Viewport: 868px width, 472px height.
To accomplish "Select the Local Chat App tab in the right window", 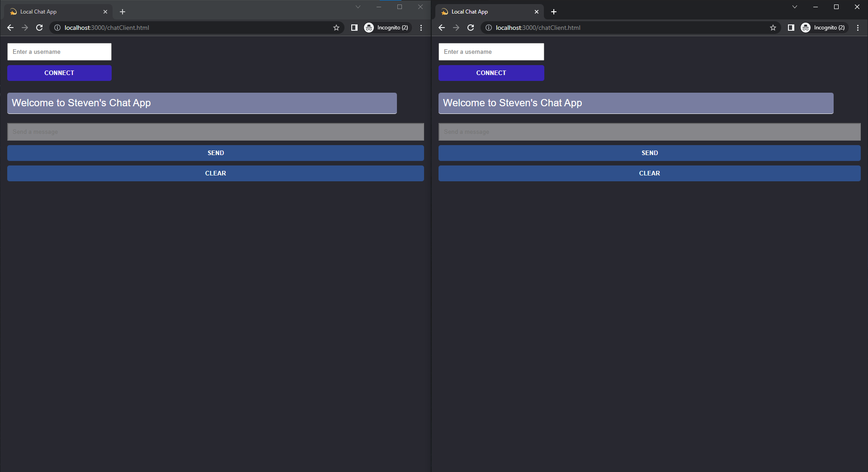I will (x=490, y=12).
